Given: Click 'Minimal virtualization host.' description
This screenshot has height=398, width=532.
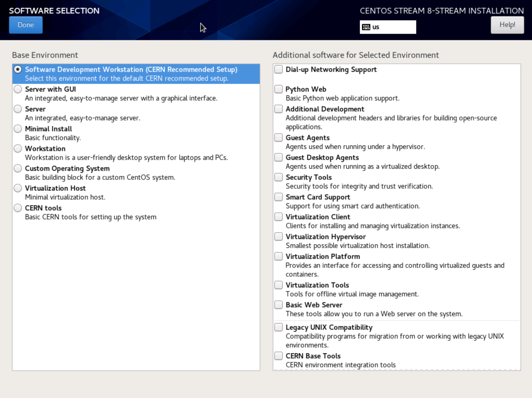Looking at the screenshot, I should click(65, 197).
